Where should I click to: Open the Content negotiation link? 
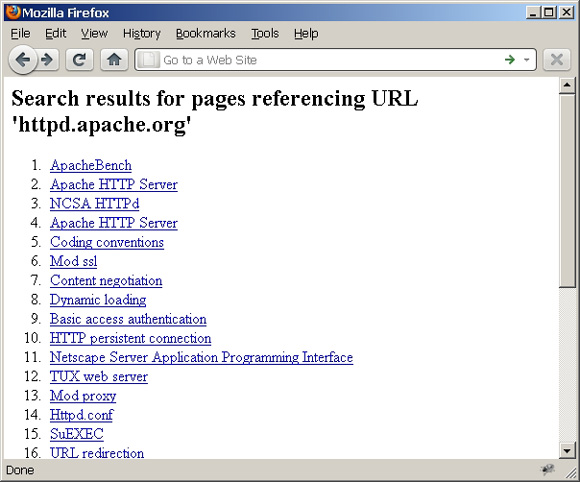point(106,281)
